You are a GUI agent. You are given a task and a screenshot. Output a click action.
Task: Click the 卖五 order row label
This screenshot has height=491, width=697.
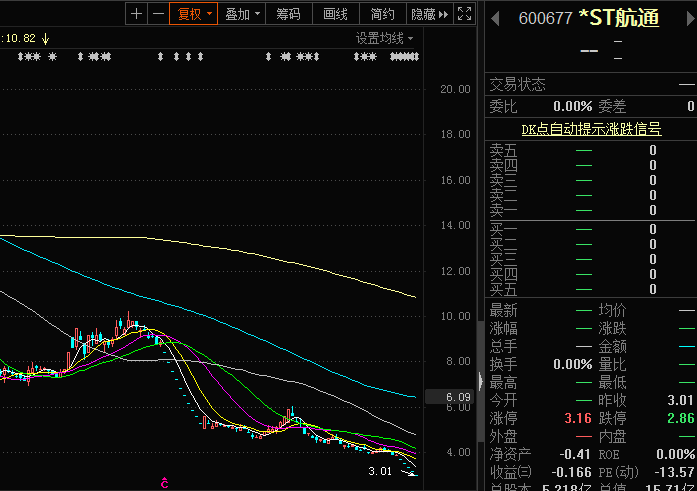coord(504,150)
